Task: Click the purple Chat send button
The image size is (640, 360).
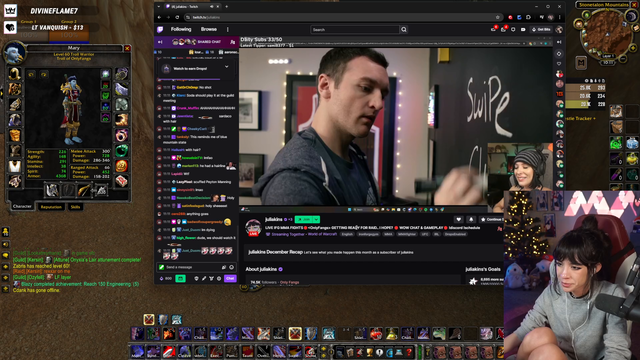Action: tap(230, 278)
